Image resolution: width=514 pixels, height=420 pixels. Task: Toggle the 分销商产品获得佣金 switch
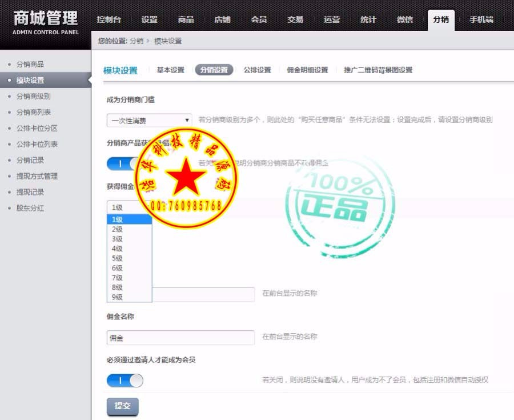tap(125, 163)
